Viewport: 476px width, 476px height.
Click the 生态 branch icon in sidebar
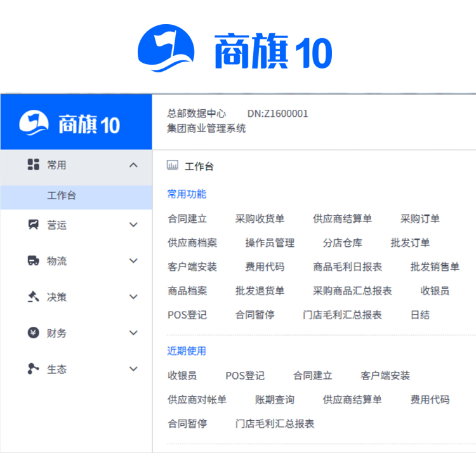(33, 369)
